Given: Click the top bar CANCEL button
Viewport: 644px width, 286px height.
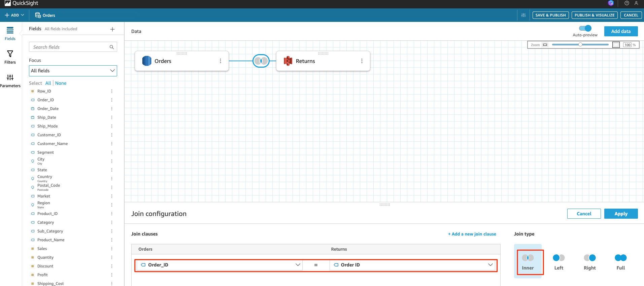Looking at the screenshot, I should 631,15.
